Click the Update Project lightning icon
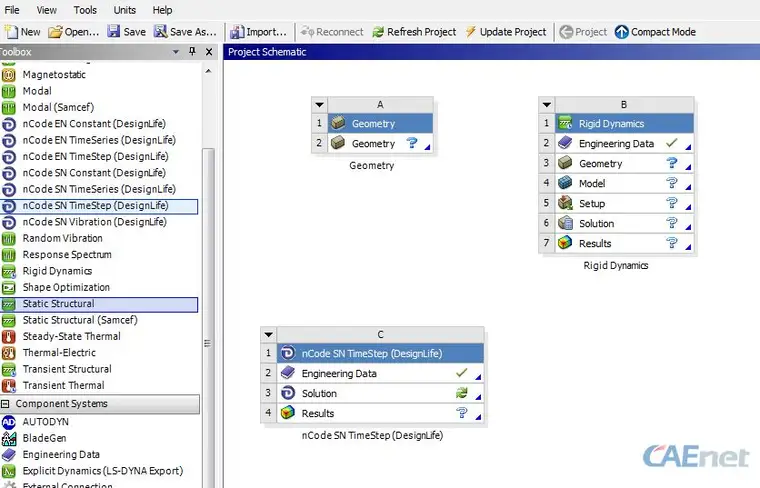The image size is (760, 488). point(471,32)
